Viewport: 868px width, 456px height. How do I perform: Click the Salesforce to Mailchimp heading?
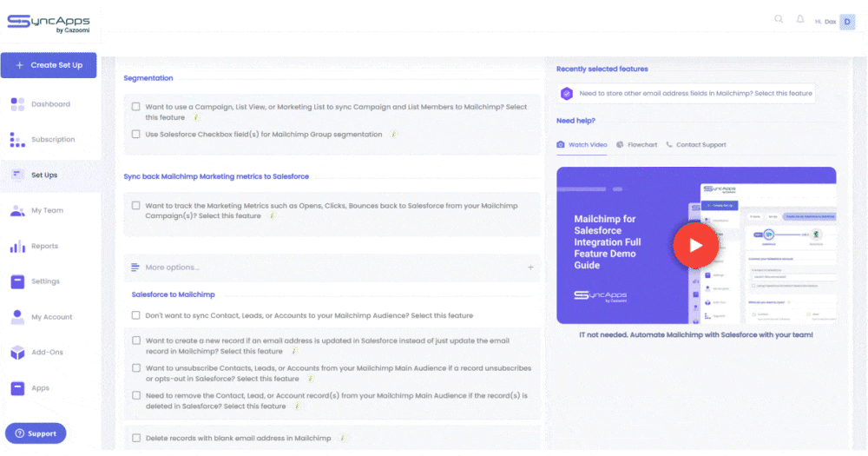coord(174,294)
